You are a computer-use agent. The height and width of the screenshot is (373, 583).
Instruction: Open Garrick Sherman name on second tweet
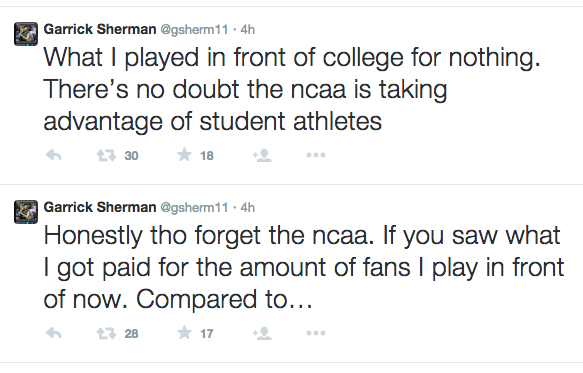[x=100, y=207]
